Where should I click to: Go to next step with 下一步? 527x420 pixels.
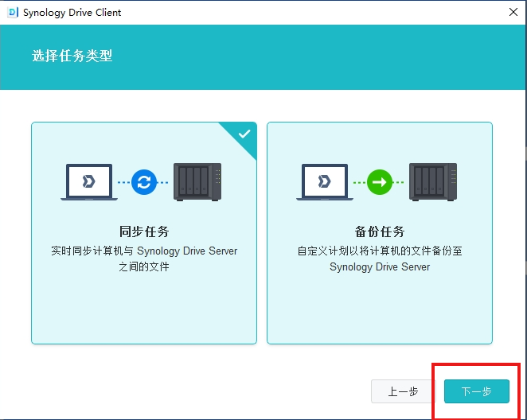(476, 391)
